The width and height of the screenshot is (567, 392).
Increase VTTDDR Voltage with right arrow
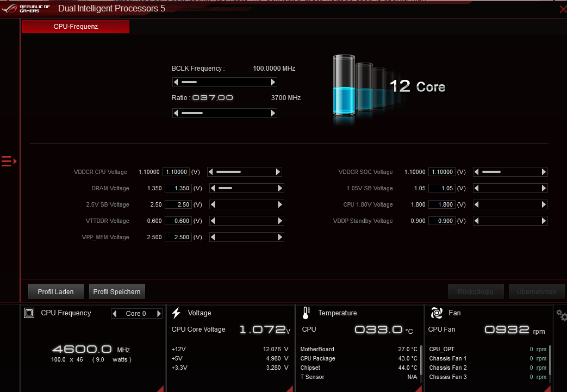(281, 221)
